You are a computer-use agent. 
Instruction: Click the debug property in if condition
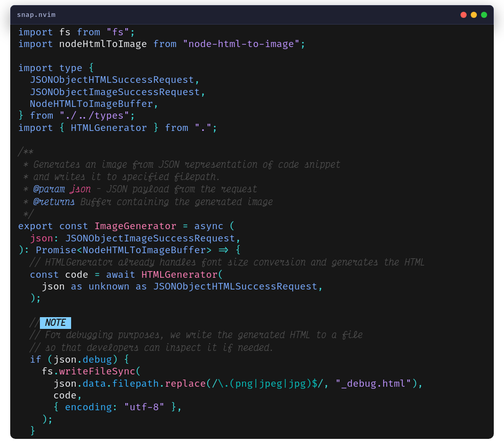97,360
